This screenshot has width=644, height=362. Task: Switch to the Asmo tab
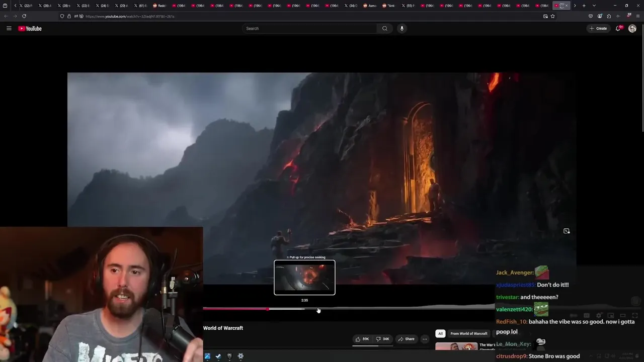[370, 6]
